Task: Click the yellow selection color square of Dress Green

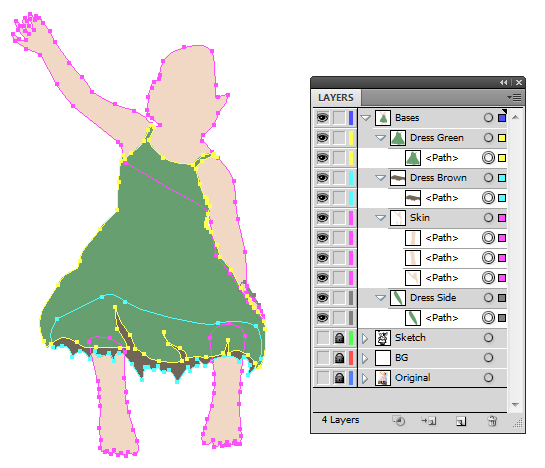Action: point(502,138)
